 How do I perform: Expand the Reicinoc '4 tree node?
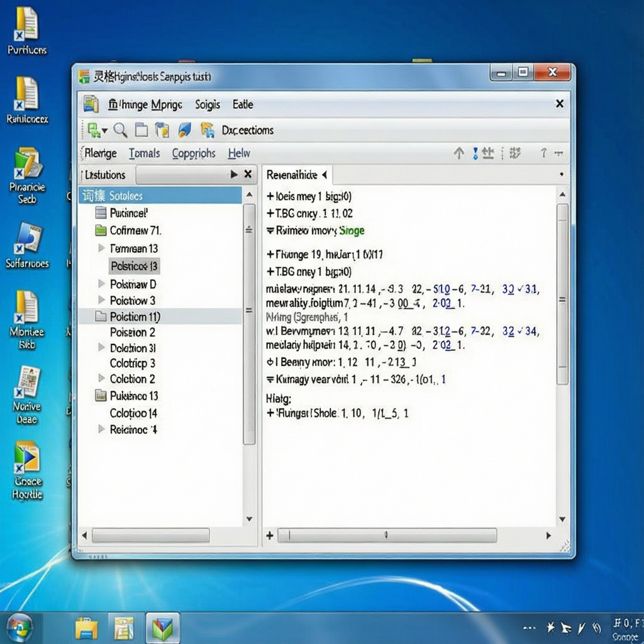tap(101, 429)
